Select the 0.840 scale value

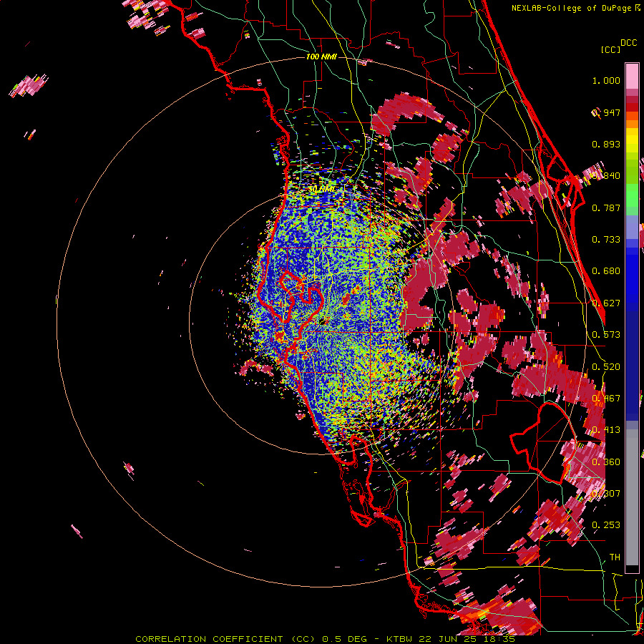tap(606, 176)
